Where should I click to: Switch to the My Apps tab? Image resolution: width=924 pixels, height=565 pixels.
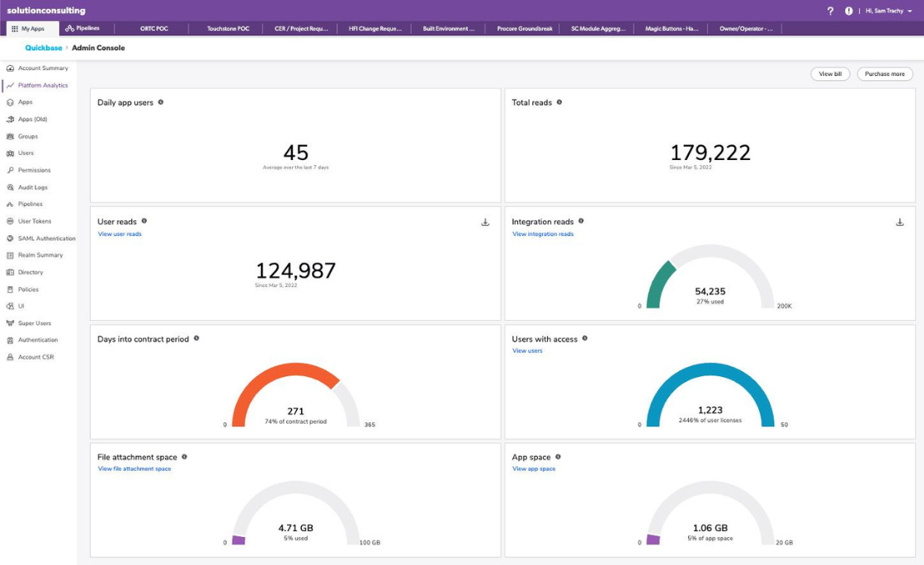[x=32, y=28]
